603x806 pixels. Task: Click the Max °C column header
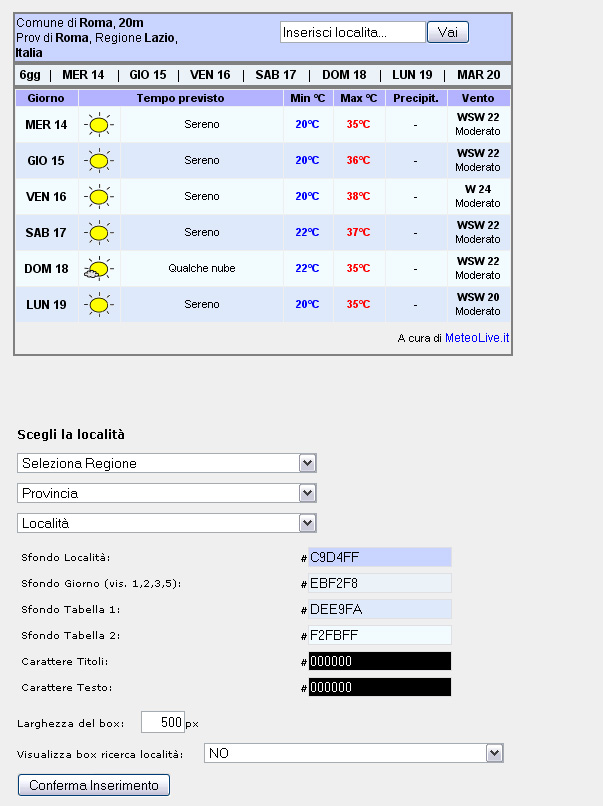(x=359, y=98)
